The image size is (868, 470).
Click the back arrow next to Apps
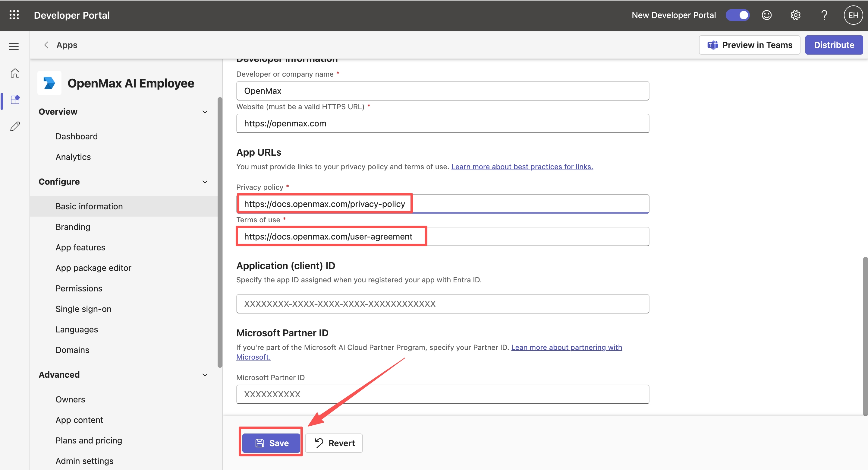[x=46, y=45]
